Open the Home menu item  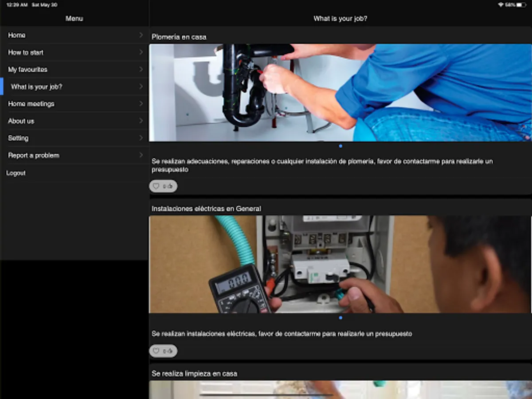(74, 35)
